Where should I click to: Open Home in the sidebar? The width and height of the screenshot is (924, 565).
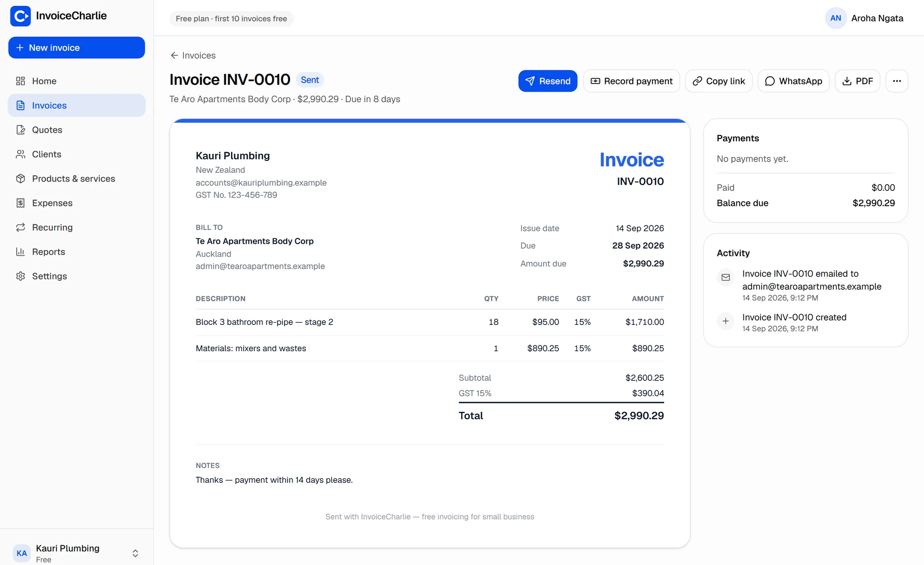tap(77, 81)
